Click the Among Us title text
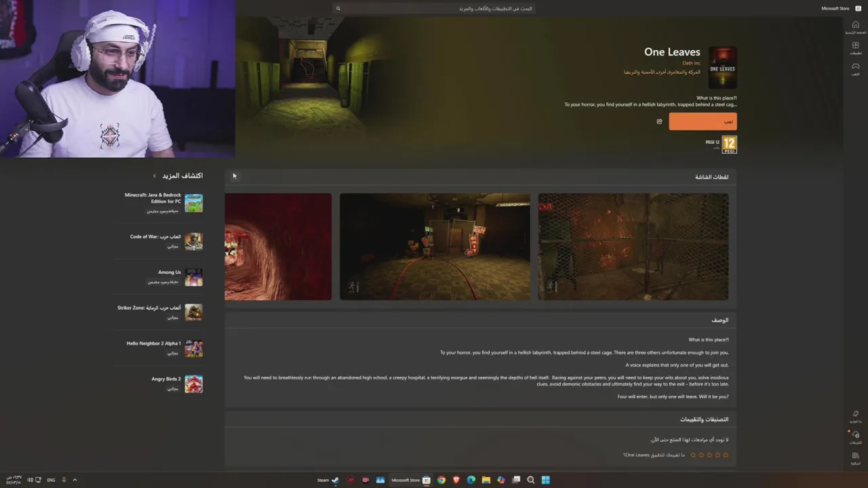This screenshot has width=868, height=488. click(x=170, y=272)
